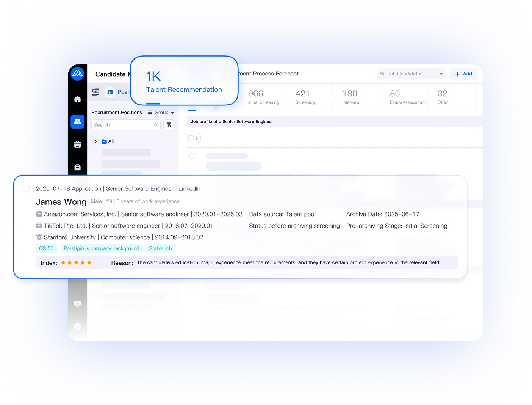Check the first placeholder candidate row checkbox
Image resolution: width=532 pixels, height=405 pixels.
coord(192,156)
